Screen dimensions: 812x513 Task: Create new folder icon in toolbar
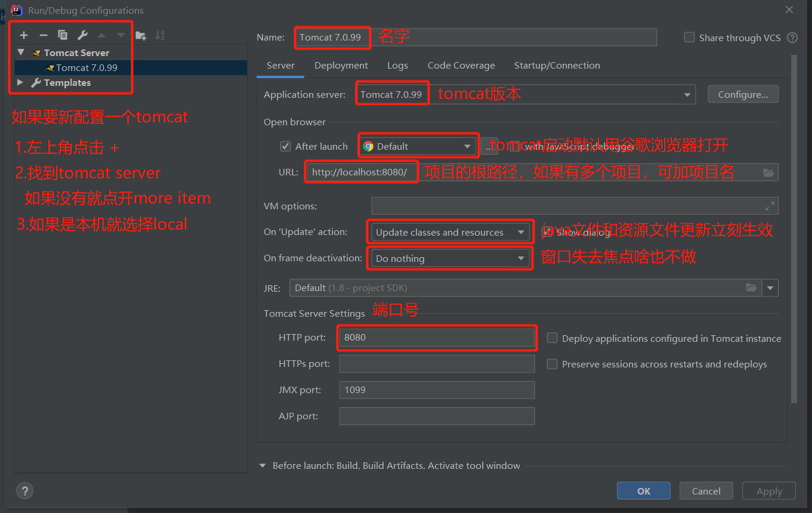point(141,35)
